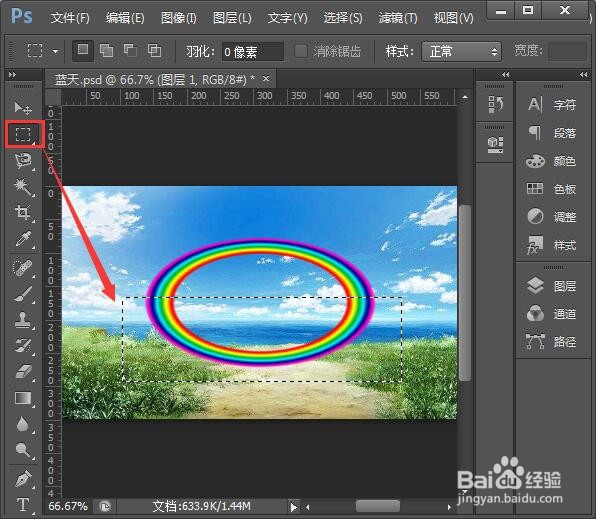596x519 pixels.
Task: Click the 宽度 width input field
Action: [x=567, y=51]
